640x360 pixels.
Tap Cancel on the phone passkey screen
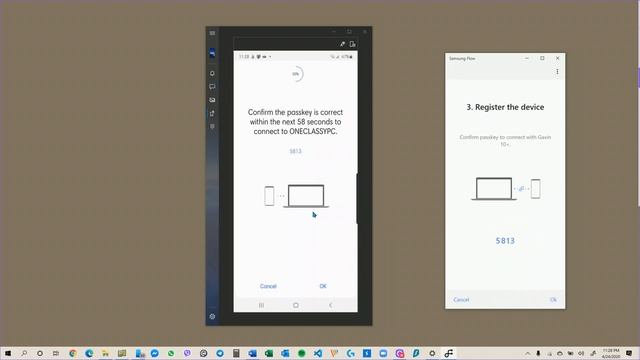coord(268,286)
